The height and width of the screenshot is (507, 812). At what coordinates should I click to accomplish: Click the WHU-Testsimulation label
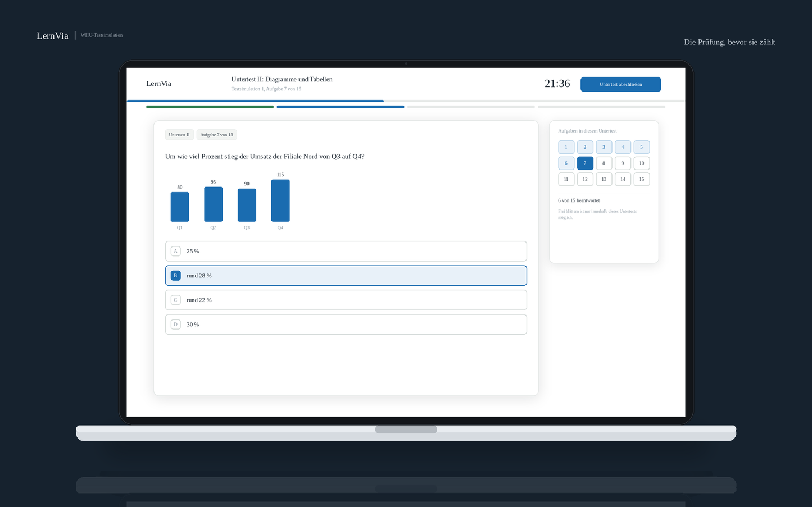[x=102, y=35]
